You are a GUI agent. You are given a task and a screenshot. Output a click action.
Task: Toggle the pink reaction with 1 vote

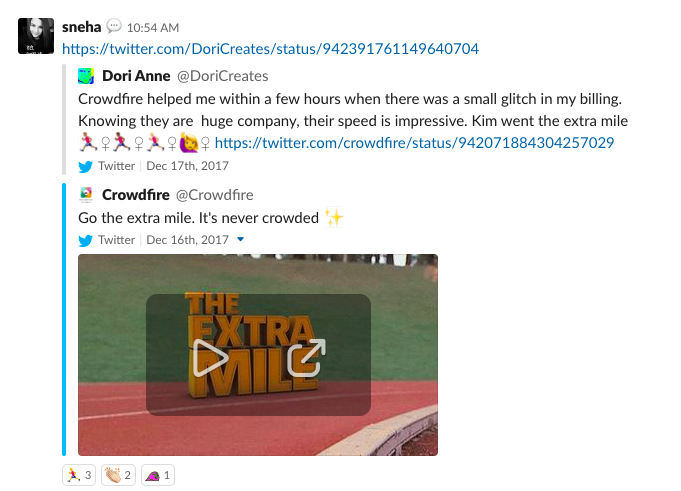click(x=158, y=475)
